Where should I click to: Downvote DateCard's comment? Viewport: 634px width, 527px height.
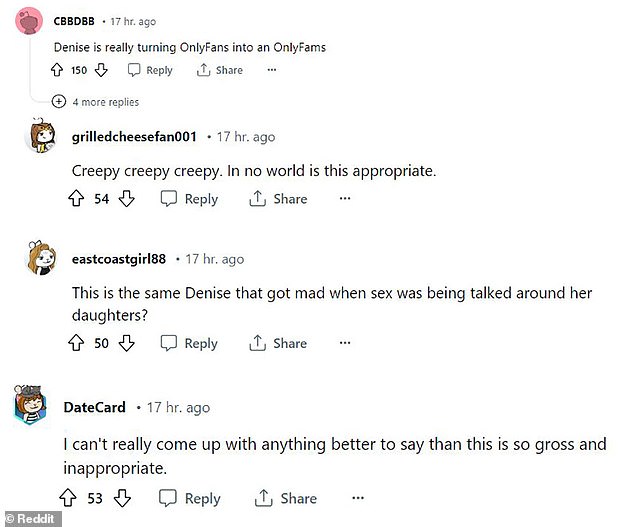(122, 498)
